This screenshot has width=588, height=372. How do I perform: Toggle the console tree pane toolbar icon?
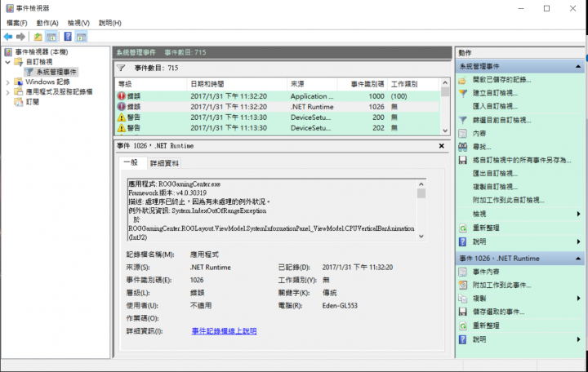51,37
